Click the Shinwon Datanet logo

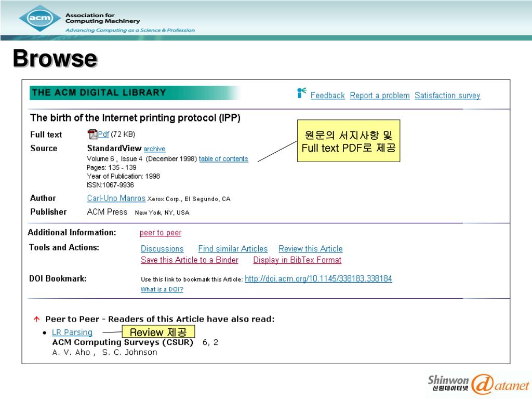tap(478, 383)
